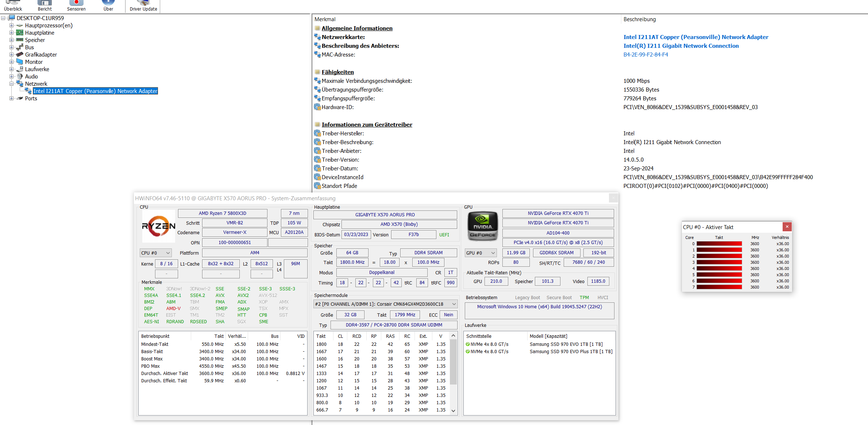Select the Grafikadapter tree icon
Image resolution: width=868 pixels, height=425 pixels.
coord(20,54)
